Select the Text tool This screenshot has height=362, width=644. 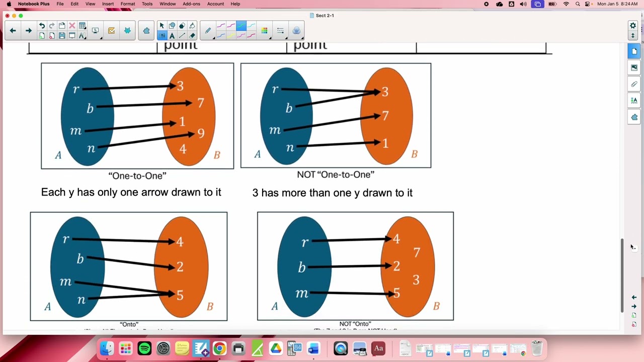pos(172,36)
